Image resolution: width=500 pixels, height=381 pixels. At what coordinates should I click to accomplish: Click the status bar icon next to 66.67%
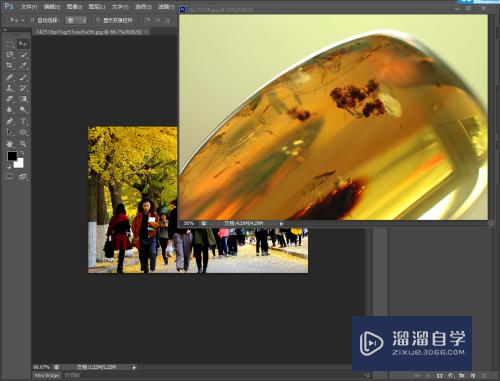point(57,367)
